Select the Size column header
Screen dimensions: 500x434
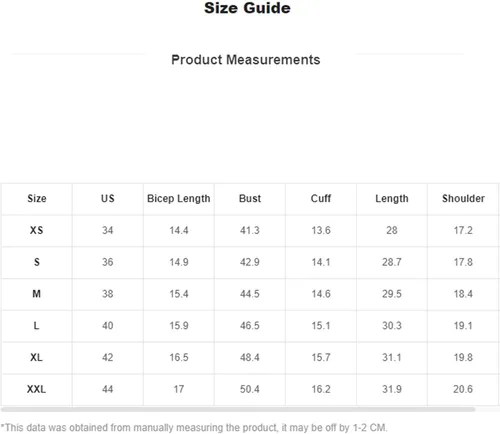click(x=37, y=199)
